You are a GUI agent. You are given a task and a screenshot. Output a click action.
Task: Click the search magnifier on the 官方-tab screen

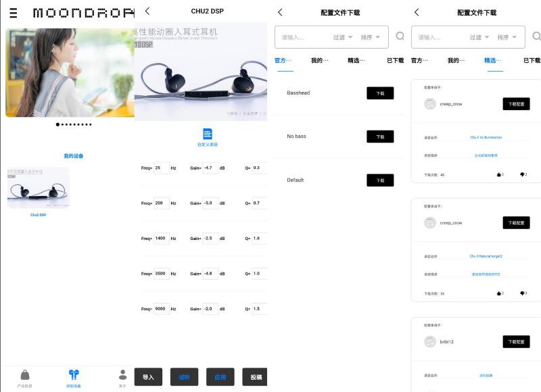click(400, 36)
